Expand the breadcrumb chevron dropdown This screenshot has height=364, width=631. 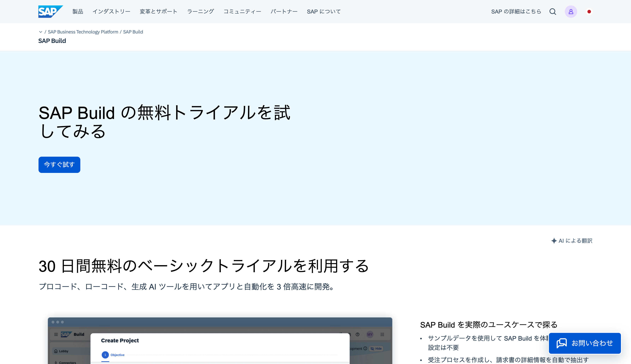40,32
